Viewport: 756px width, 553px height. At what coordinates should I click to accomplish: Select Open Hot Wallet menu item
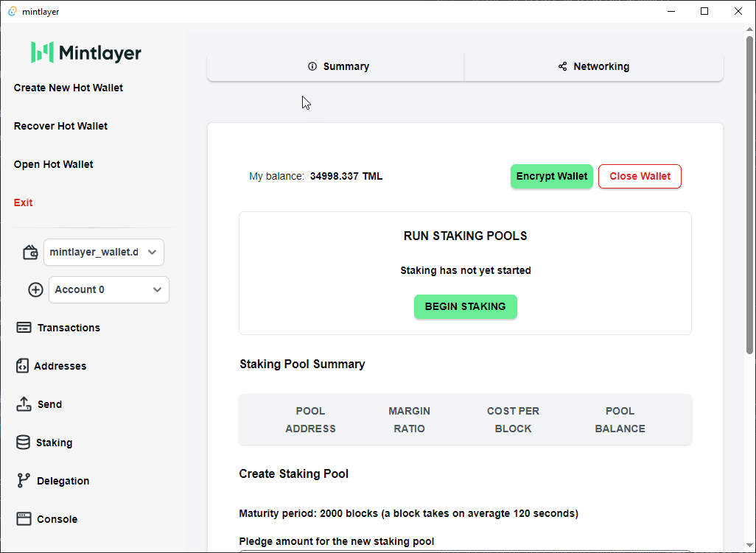coord(54,164)
